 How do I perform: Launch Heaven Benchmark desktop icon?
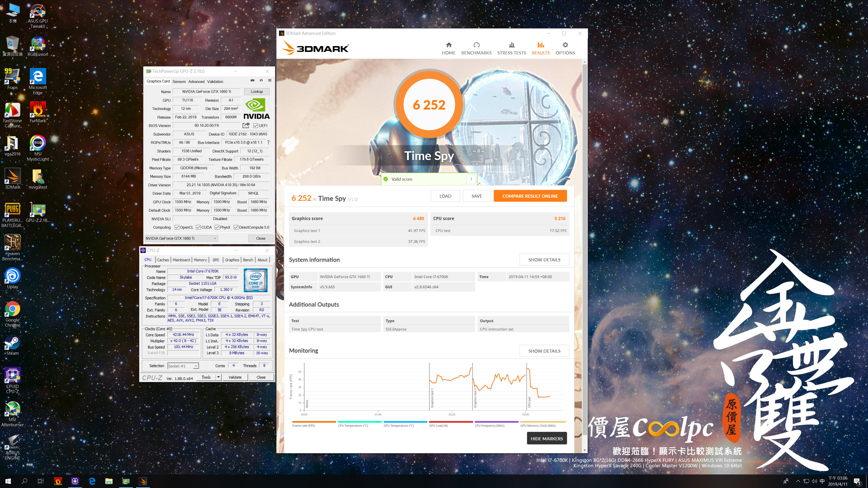12,248
